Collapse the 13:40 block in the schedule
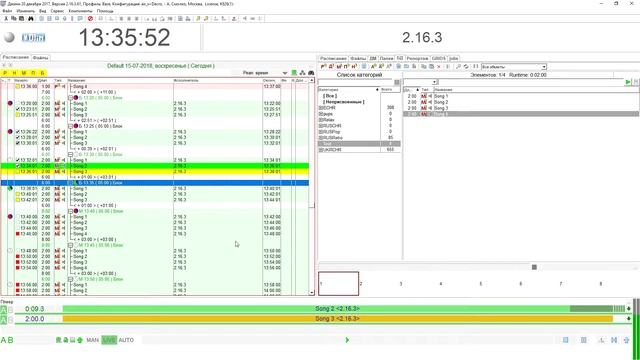640x360 pixels. click(71, 211)
